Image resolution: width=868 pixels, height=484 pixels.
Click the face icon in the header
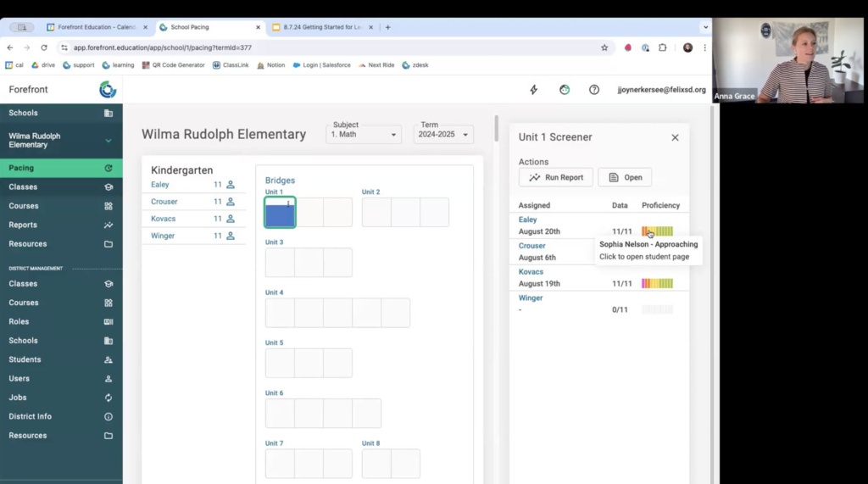tap(564, 90)
